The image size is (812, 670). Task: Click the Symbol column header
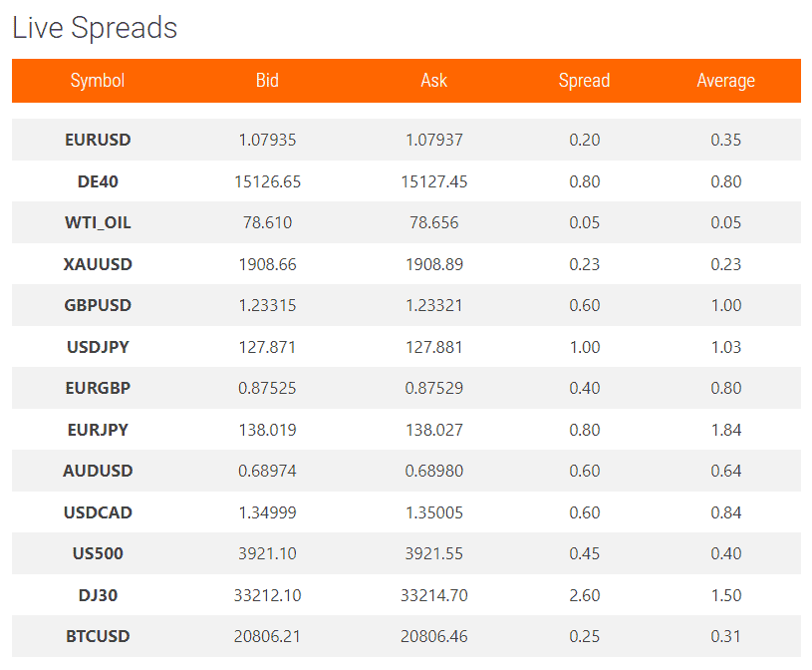click(x=98, y=81)
